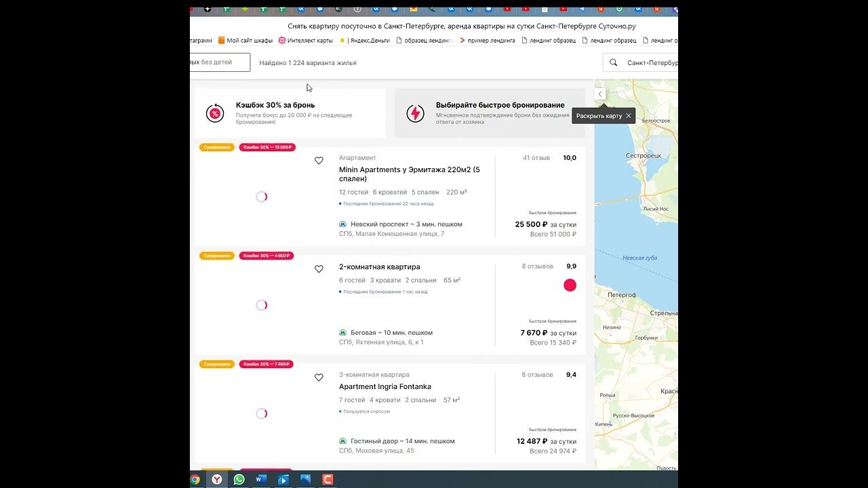This screenshot has width=868, height=488.
Task: Favorite the Minin Apartments listing heart icon
Action: coord(319,161)
